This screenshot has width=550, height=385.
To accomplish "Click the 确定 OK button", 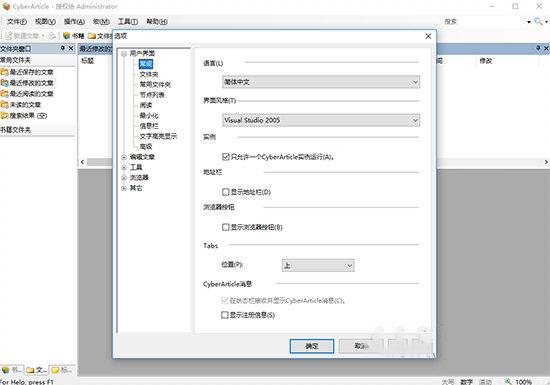I will pyautogui.click(x=311, y=346).
